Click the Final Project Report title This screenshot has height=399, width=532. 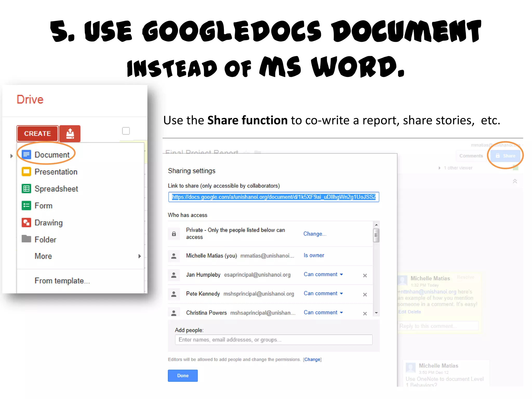point(202,152)
